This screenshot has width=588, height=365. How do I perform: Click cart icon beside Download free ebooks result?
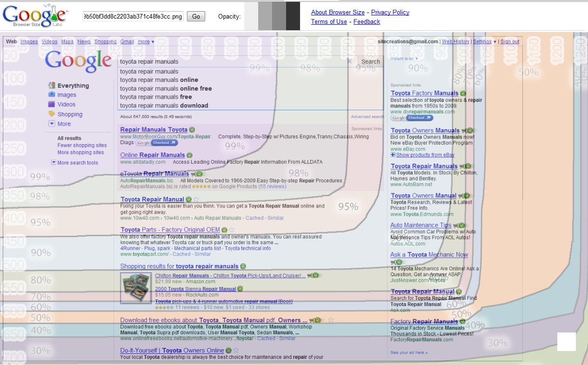tap(311, 320)
